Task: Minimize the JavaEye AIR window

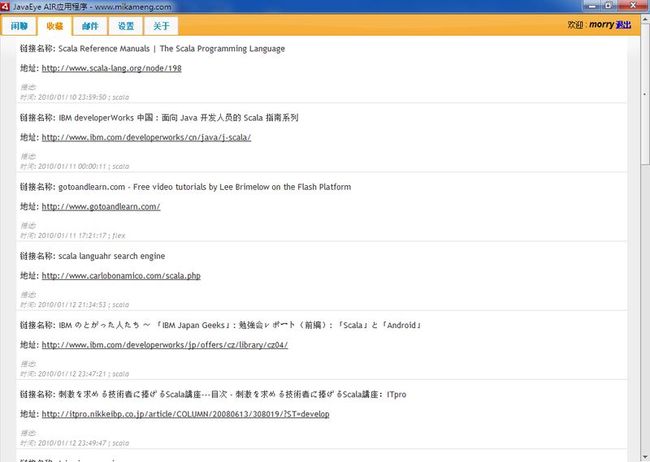Action: [592, 5]
